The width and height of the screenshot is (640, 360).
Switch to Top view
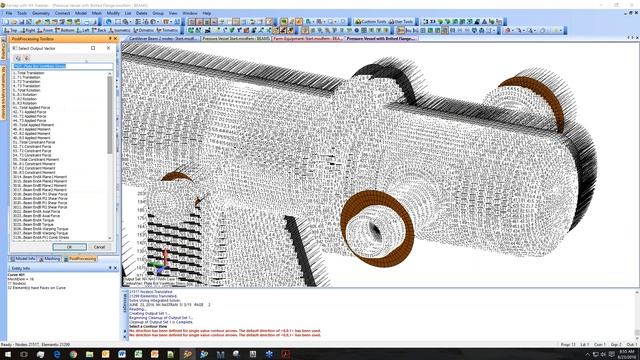coord(10,30)
